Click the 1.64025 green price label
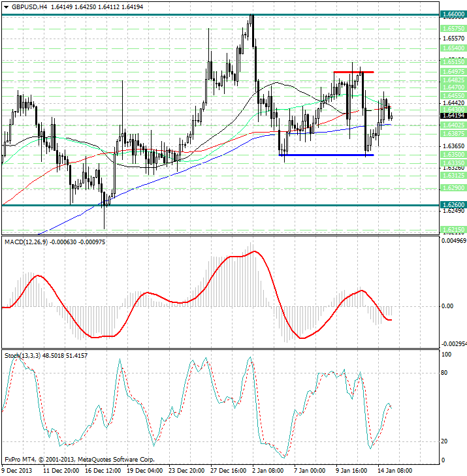The width and height of the screenshot is (467, 476). tap(453, 125)
